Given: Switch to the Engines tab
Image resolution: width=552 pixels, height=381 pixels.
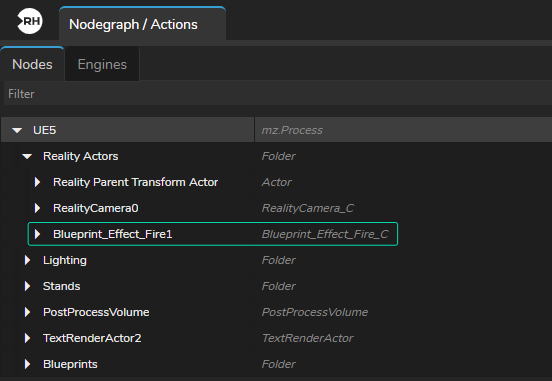Looking at the screenshot, I should coord(102,64).
